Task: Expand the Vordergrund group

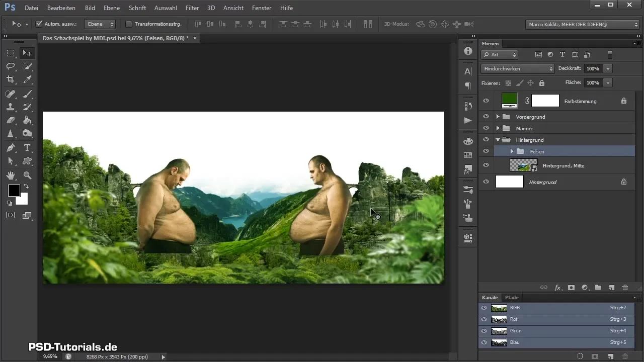Action: (x=498, y=117)
